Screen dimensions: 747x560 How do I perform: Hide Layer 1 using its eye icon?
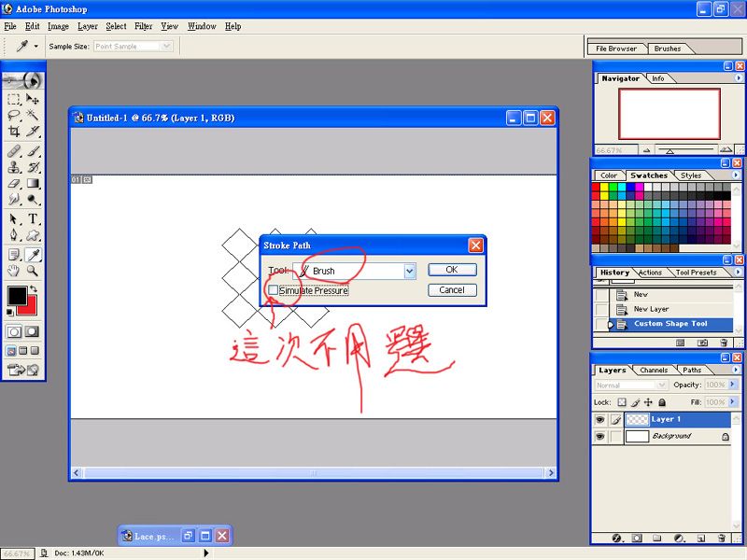(599, 419)
